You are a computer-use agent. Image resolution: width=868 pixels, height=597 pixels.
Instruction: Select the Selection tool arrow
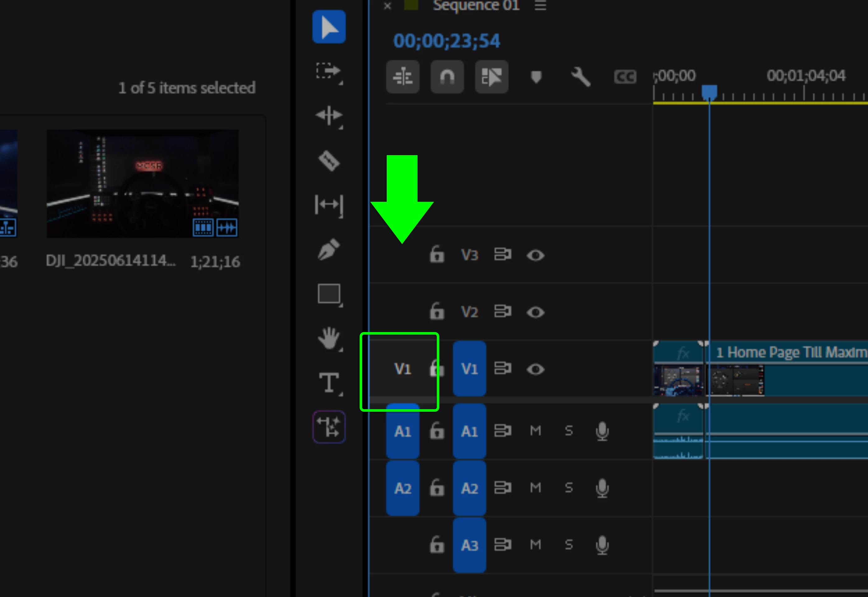329,27
